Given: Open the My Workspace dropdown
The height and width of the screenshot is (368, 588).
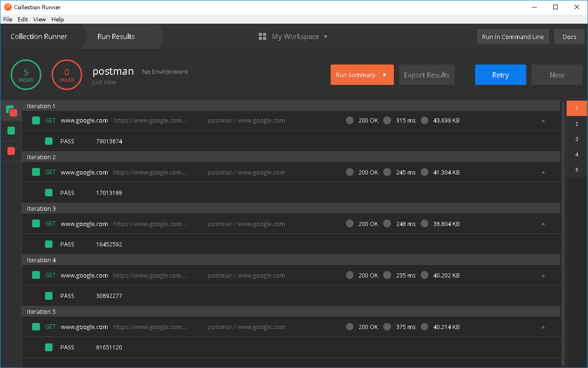Looking at the screenshot, I should click(x=300, y=37).
